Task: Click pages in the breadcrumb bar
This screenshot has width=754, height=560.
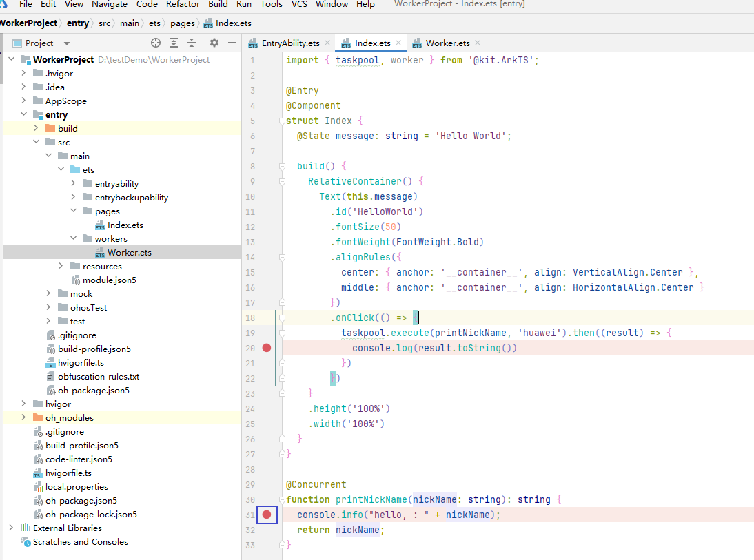Action: 183,23
